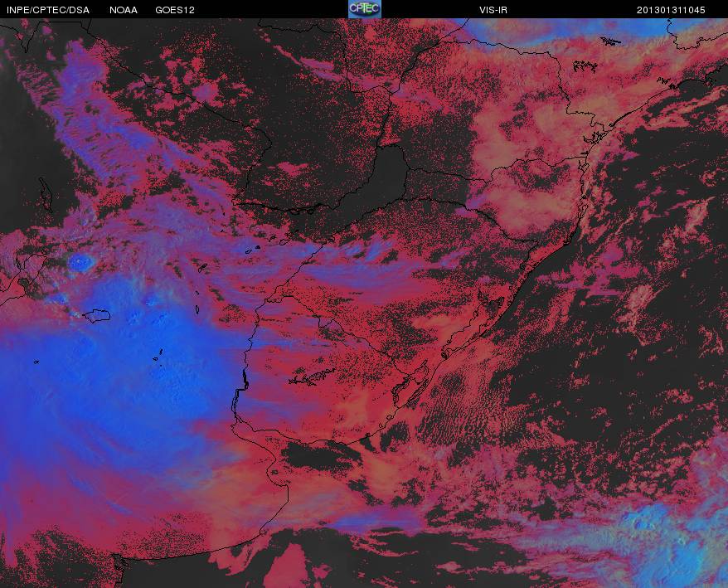The width and height of the screenshot is (728, 588).
Task: Click the GOES12 satellite label
Action: (175, 10)
